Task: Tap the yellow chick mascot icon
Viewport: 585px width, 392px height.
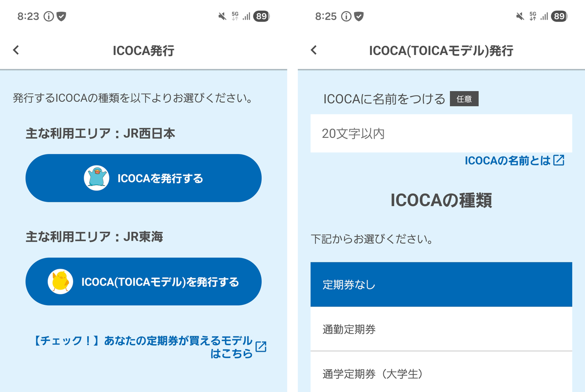Action: [60, 281]
